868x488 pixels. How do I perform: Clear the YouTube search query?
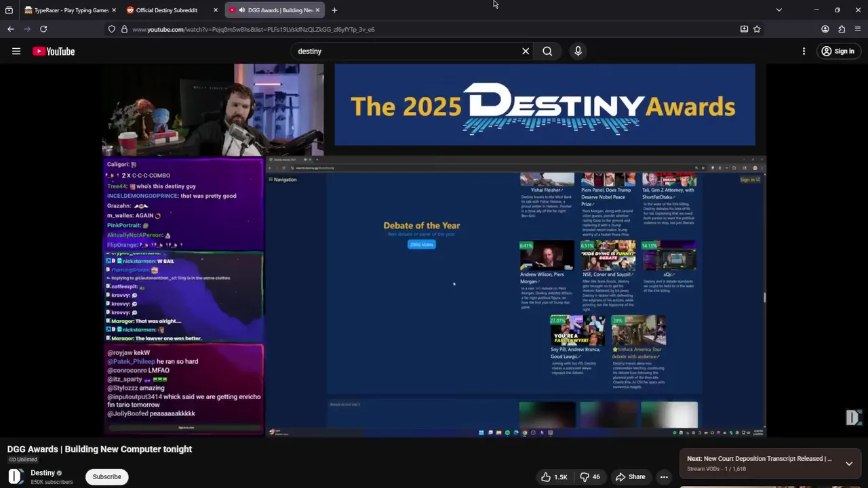(526, 52)
